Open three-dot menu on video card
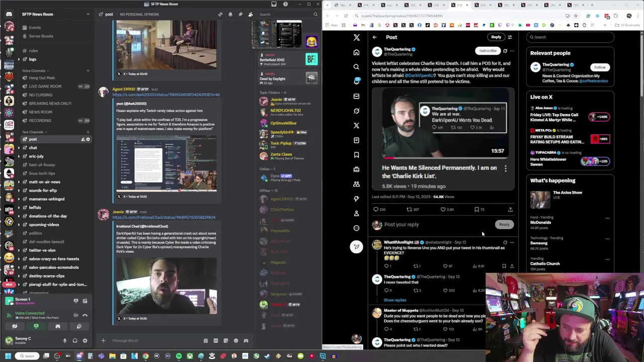This screenshot has width=644, height=362. tap(506, 169)
